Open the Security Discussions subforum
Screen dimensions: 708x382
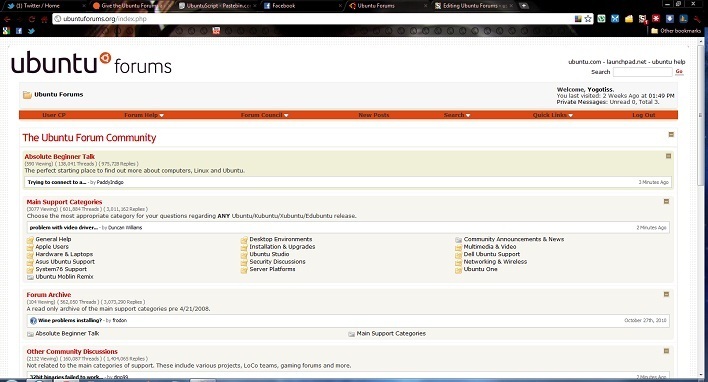coord(277,262)
